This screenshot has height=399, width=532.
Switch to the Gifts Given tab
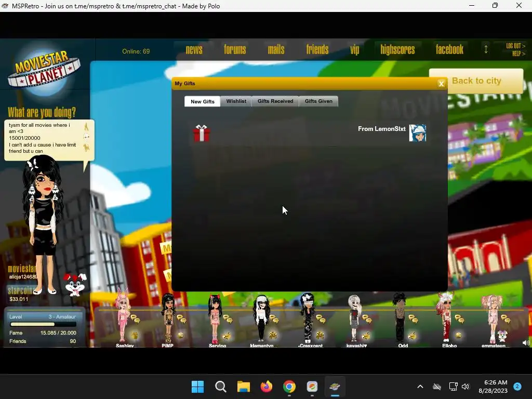[x=318, y=101]
